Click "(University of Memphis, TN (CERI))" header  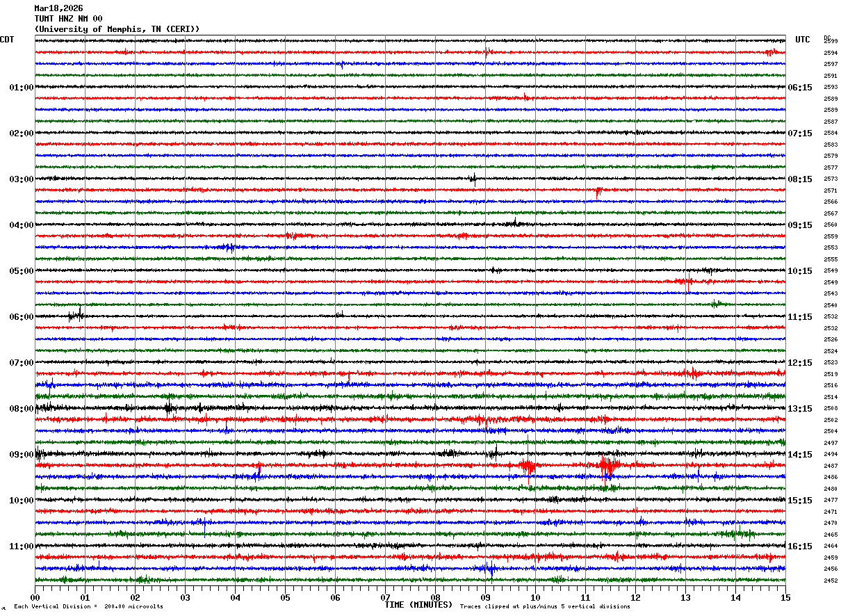tap(117, 29)
